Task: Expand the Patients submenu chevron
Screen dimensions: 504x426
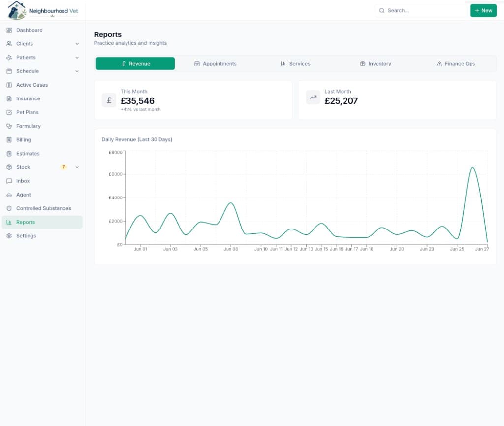Action: click(77, 58)
